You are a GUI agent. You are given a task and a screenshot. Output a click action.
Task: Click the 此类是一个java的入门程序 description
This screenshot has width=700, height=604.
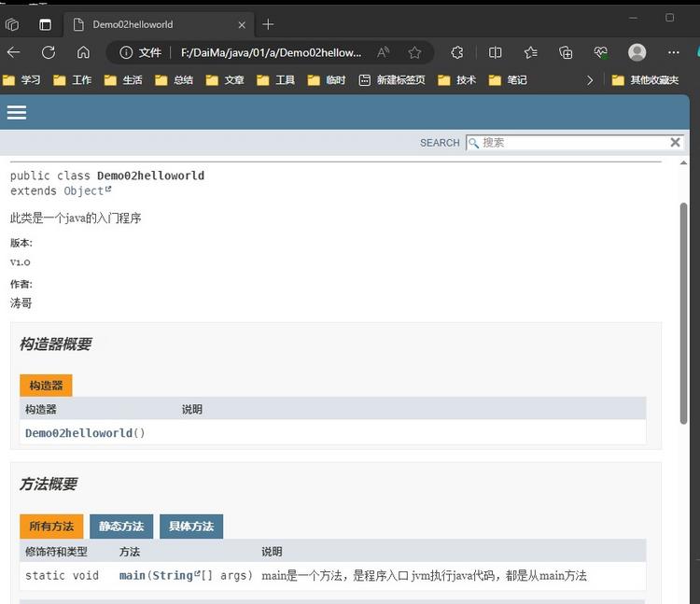76,218
